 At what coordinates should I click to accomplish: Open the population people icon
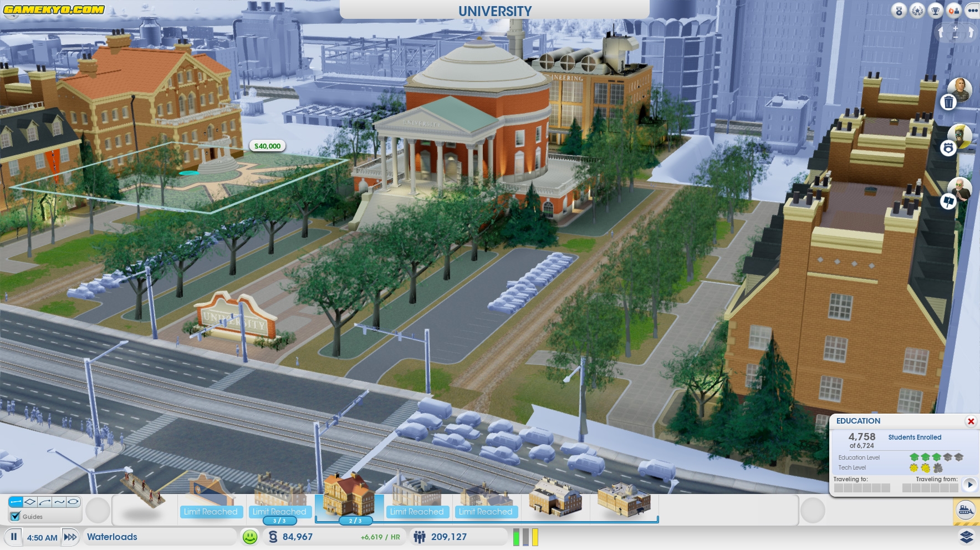click(420, 537)
